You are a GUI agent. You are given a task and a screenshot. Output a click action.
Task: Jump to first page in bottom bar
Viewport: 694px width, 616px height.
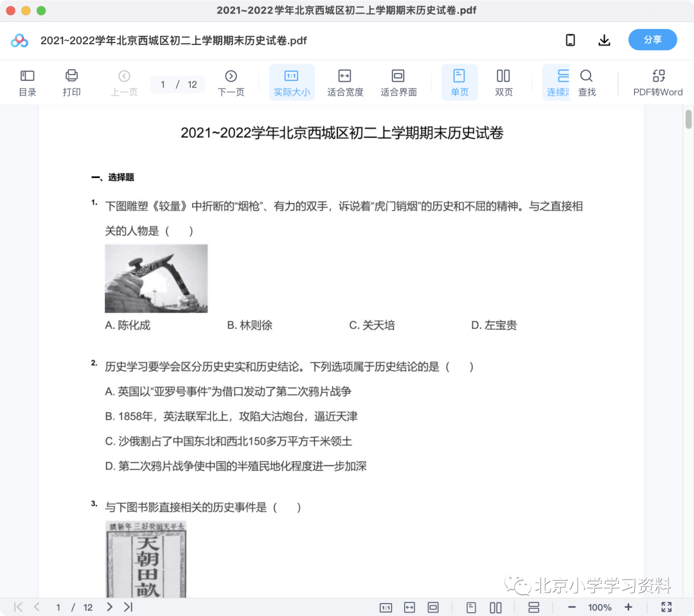pos(18,607)
